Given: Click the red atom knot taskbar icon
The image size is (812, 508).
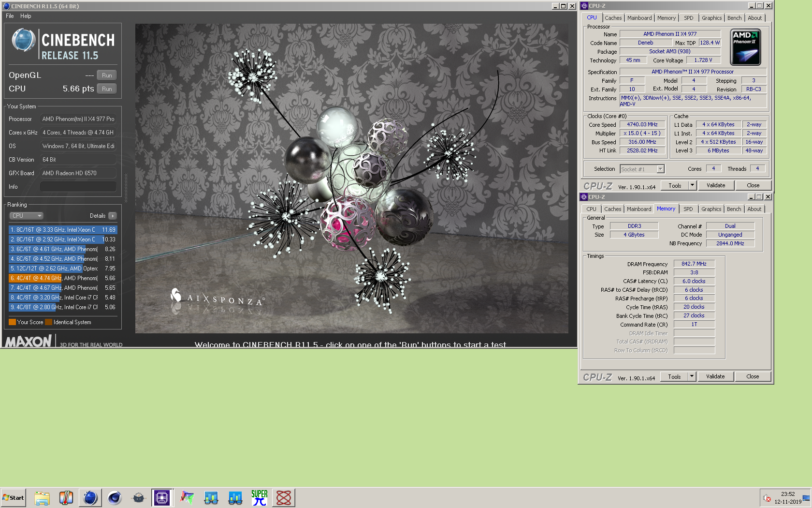Looking at the screenshot, I should [x=284, y=497].
